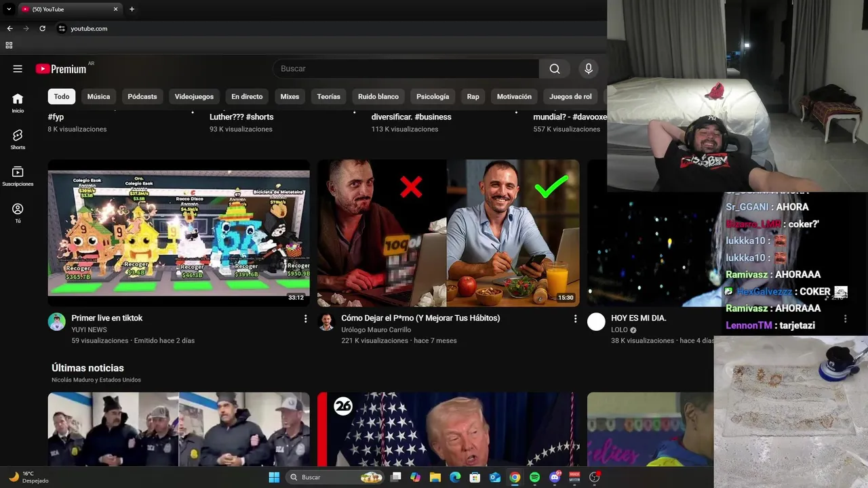Open the weather widget showing 16°C Despejado
This screenshot has height=488, width=868.
pyautogui.click(x=28, y=477)
